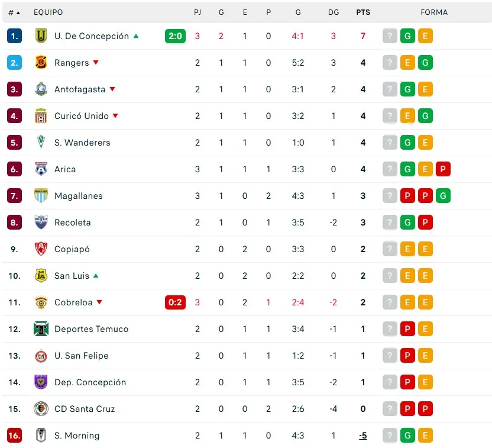Click Arica's red P loss form badge
The height and width of the screenshot is (448, 492).
(x=443, y=169)
